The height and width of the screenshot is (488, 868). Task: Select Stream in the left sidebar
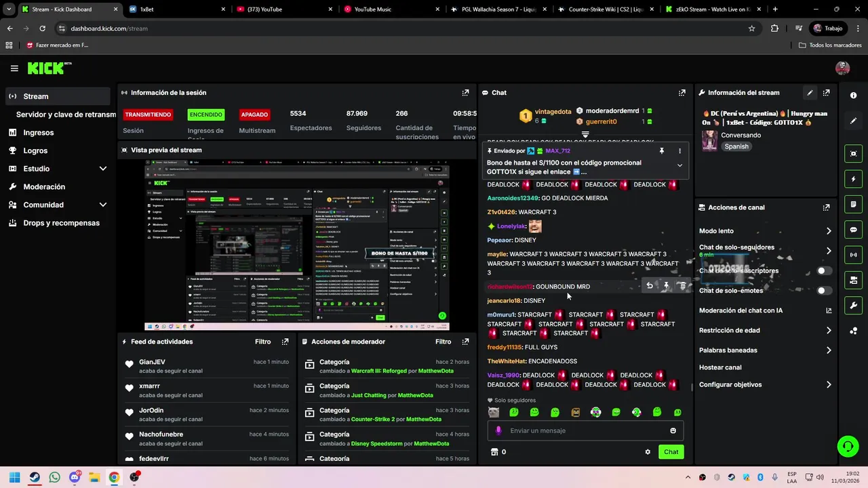tap(58, 96)
